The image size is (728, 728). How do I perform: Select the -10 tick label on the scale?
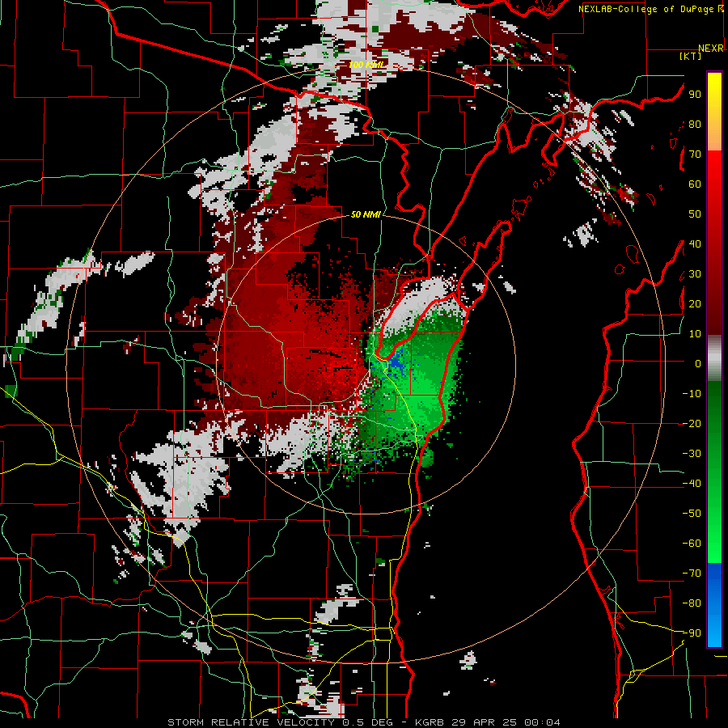[692, 394]
